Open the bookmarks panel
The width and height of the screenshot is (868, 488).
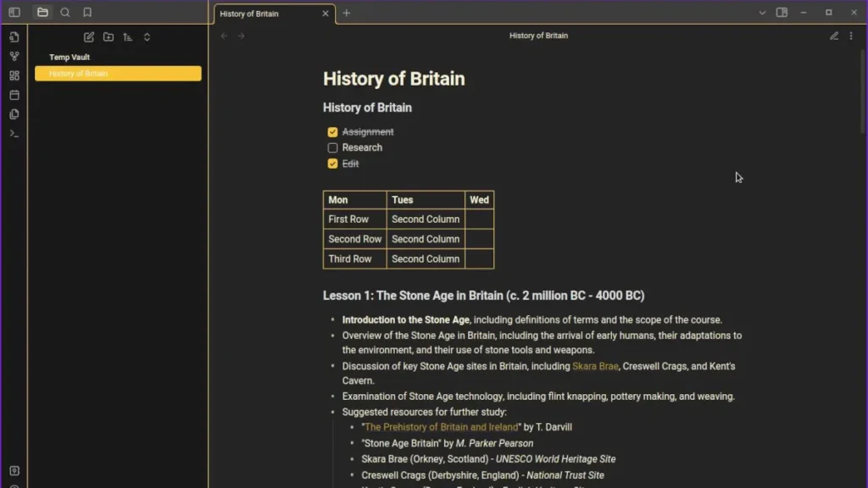point(87,12)
